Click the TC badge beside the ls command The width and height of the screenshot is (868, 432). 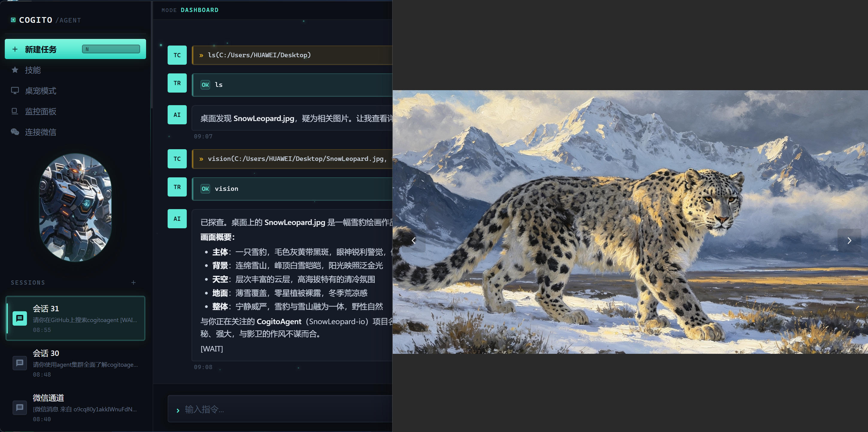coord(177,55)
